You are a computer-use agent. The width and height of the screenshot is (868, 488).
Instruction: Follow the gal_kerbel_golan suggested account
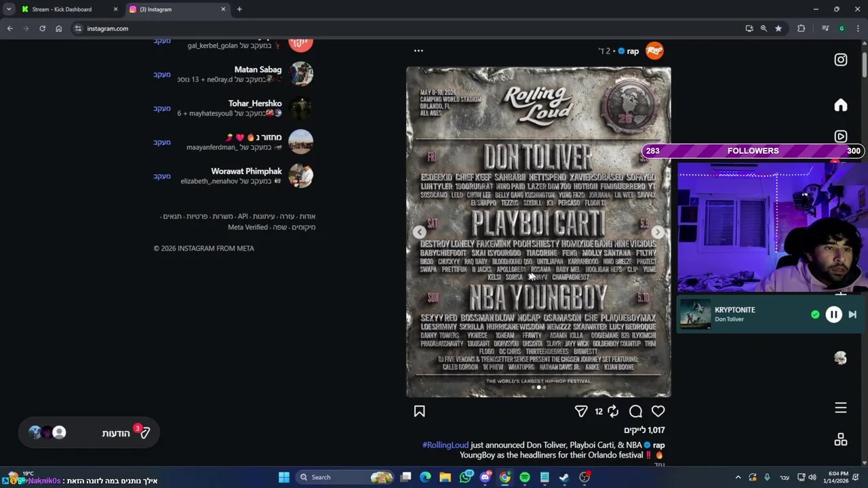162,41
